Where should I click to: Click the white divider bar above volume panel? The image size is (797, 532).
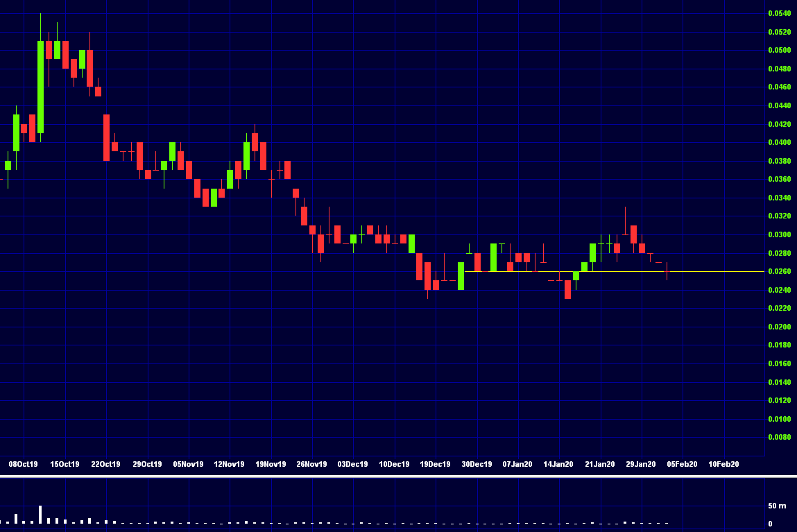pyautogui.click(x=398, y=477)
